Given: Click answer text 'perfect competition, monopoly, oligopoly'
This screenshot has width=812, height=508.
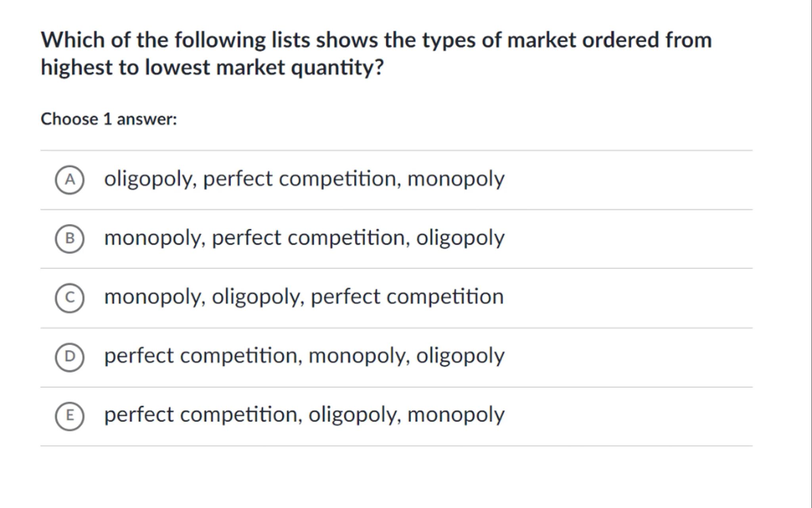Looking at the screenshot, I should tap(304, 356).
